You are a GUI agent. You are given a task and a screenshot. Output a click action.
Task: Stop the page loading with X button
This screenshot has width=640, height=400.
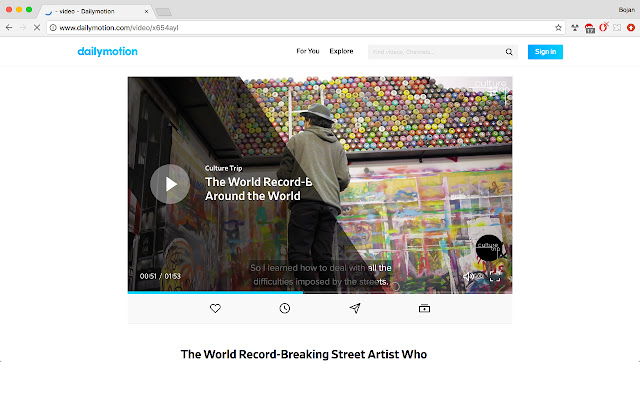click(x=37, y=28)
